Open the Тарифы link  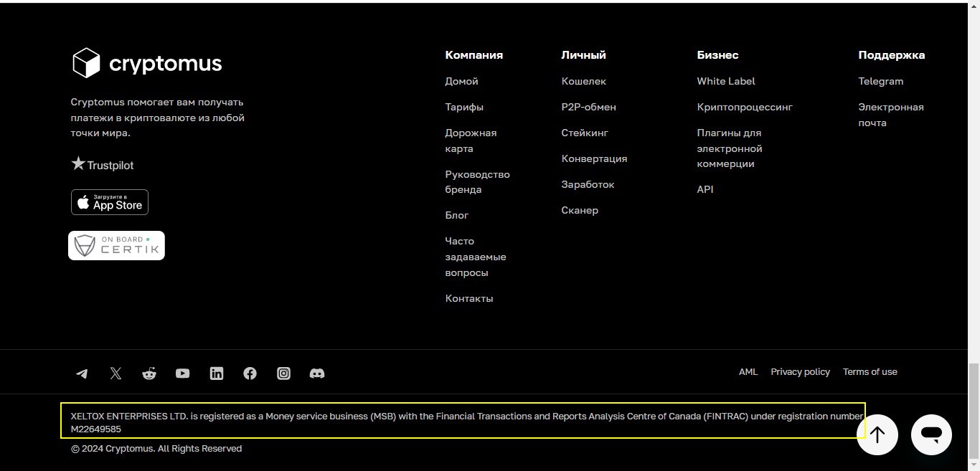(464, 107)
